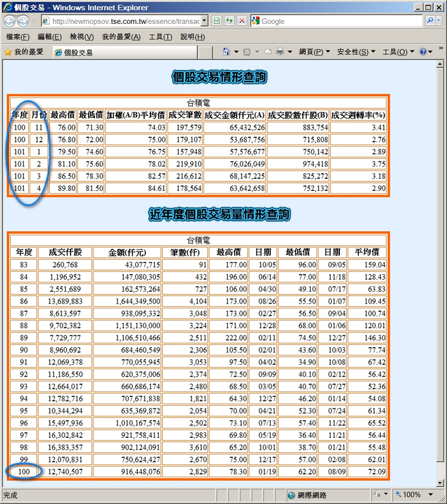Open the 工具(O) command menu
Viewport: 447px width, 504px height.
pos(398,52)
